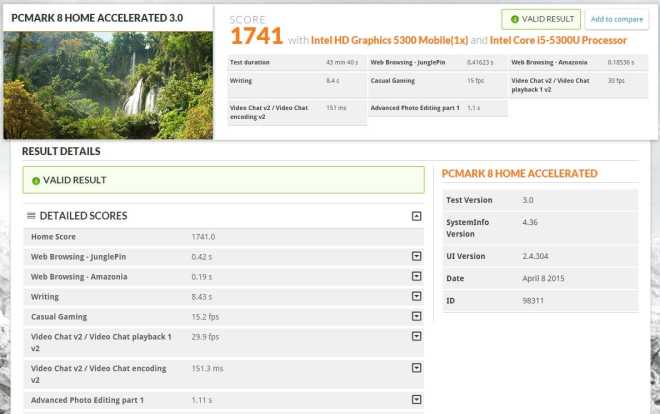Select the Test Version value 3.0
The width and height of the screenshot is (660, 414).
[528, 200]
